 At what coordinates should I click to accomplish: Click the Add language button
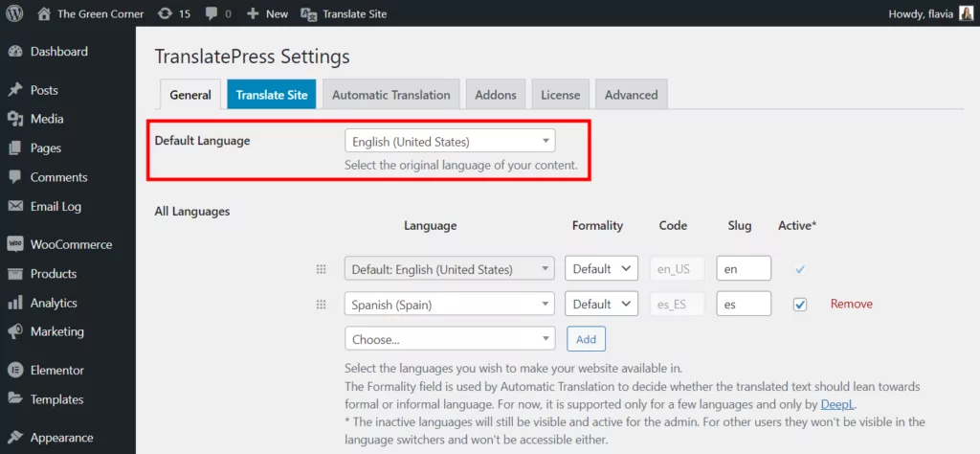pyautogui.click(x=586, y=339)
